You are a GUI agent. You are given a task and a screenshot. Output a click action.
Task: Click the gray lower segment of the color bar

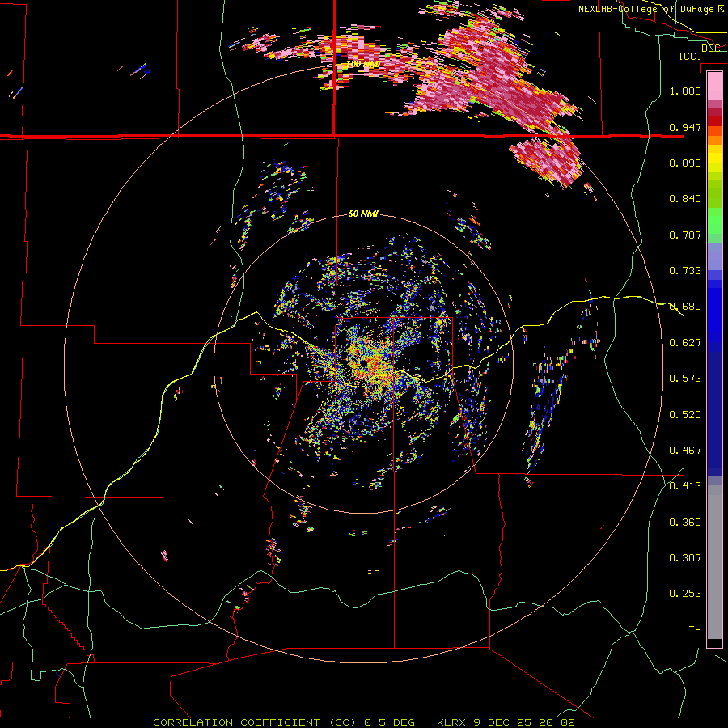point(714,562)
